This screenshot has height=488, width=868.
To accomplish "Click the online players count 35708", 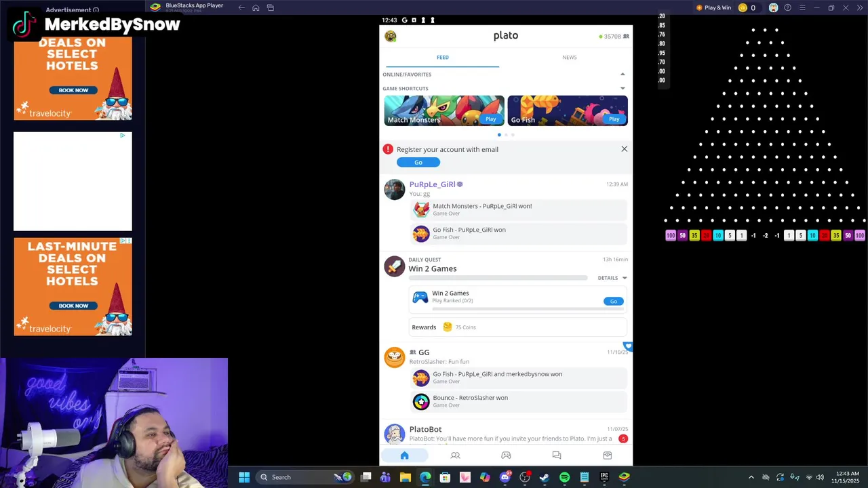I will coord(614,37).
